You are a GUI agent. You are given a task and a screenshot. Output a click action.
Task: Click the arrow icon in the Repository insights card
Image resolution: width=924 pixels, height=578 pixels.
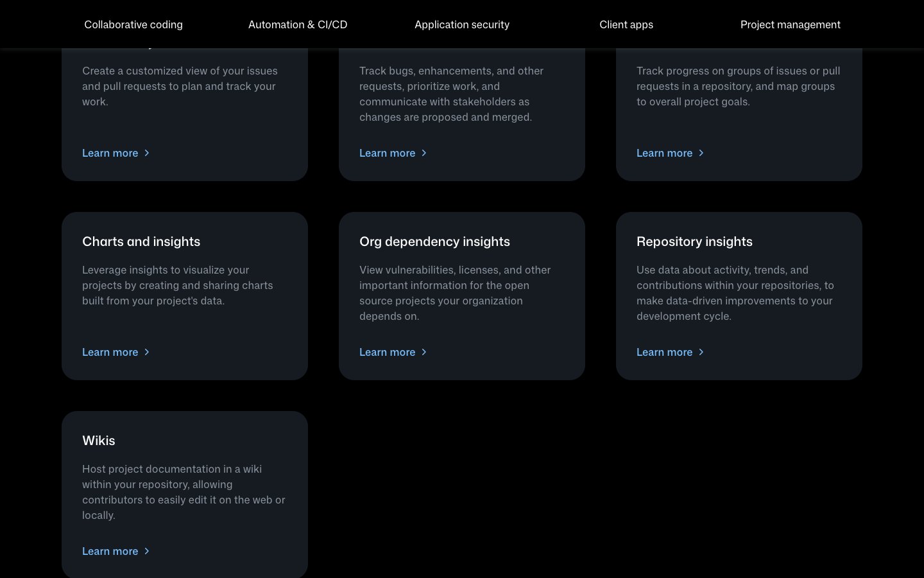(701, 352)
